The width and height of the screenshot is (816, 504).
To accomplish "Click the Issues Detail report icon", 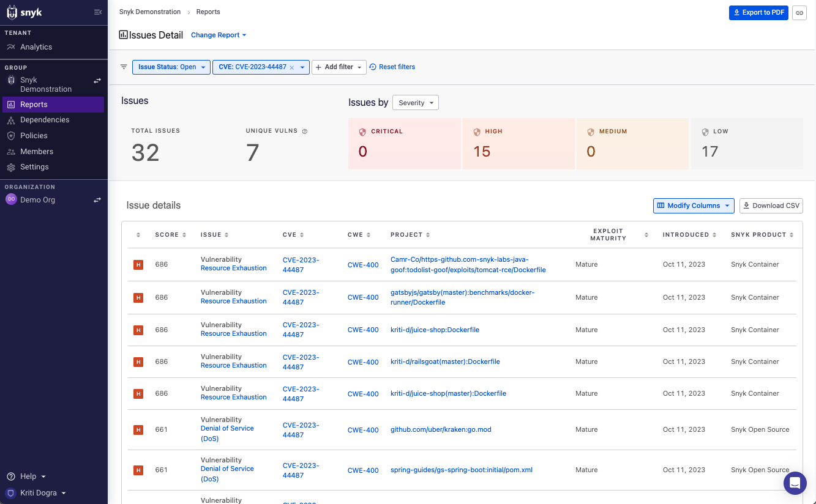I will [124, 35].
